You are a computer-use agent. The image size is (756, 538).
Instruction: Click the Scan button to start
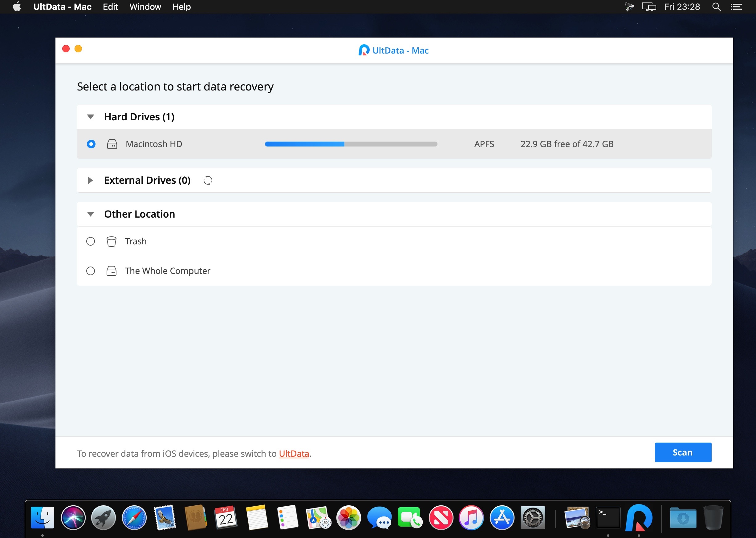683,452
